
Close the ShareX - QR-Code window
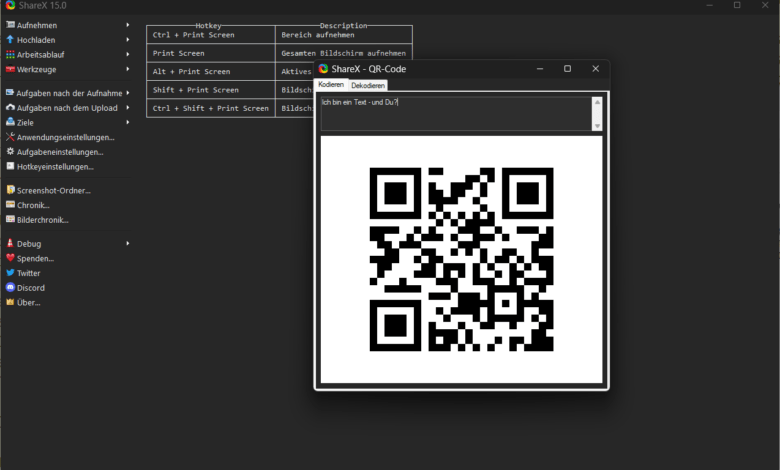[595, 69]
